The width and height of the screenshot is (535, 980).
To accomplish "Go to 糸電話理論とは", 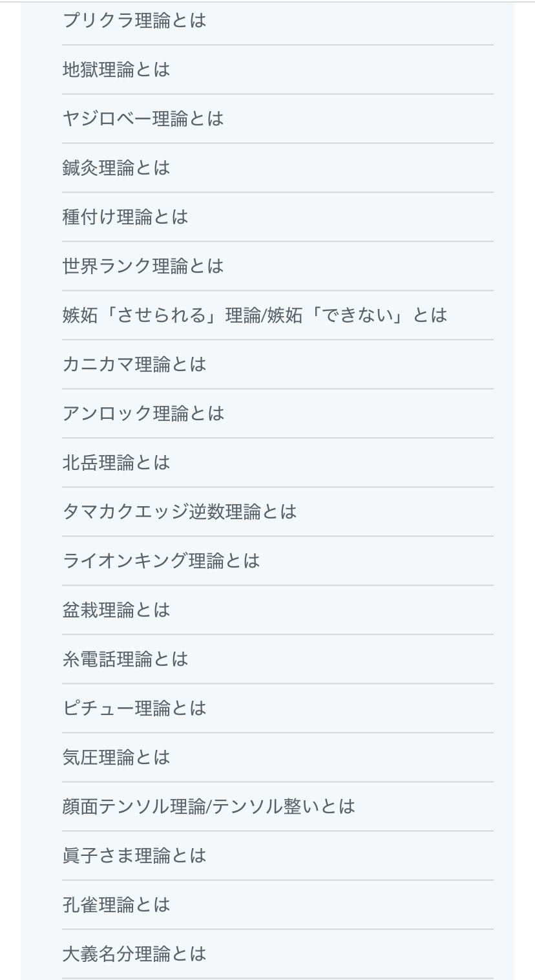I will point(125,659).
